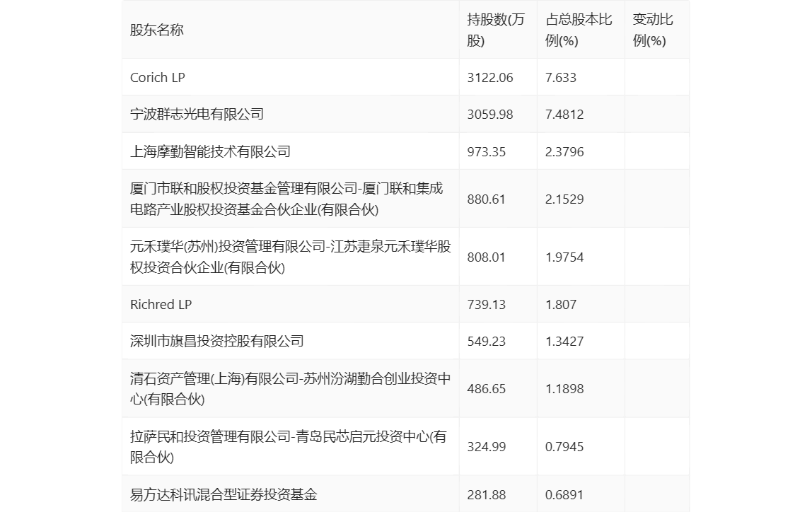Select 深圳市旗昌投资控股有限公司 shareholder name
The height and width of the screenshot is (512, 812).
[217, 341]
